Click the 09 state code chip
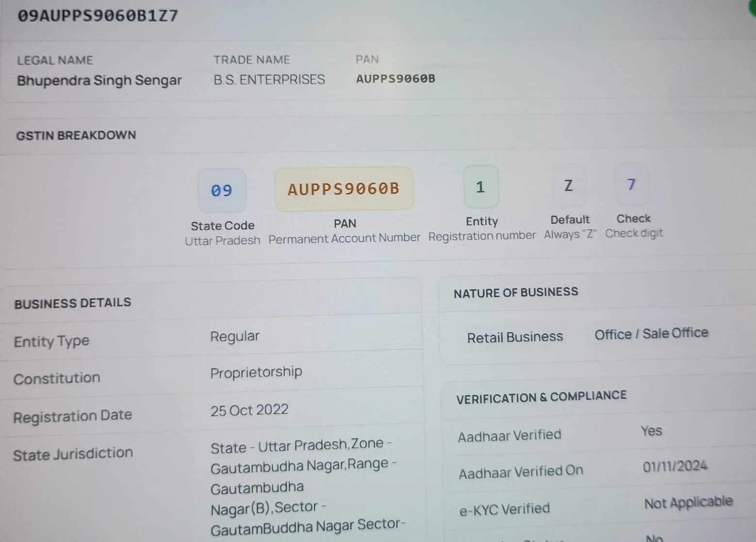This screenshot has height=542, width=756. (x=222, y=190)
